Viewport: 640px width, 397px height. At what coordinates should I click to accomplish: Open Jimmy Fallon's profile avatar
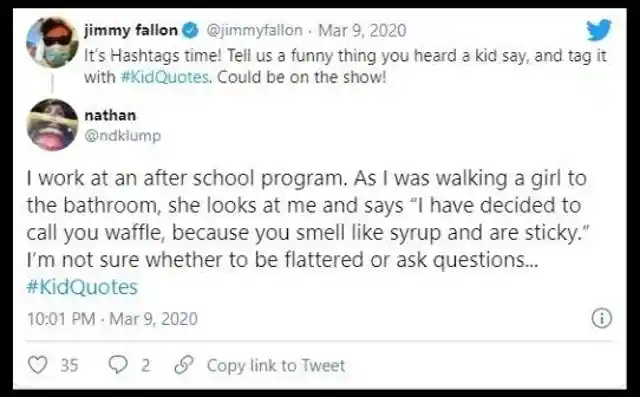tap(52, 42)
